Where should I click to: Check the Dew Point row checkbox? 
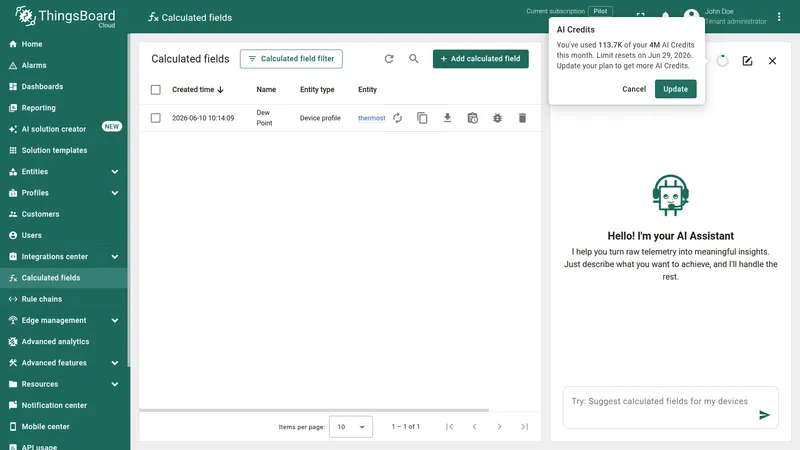(x=156, y=118)
